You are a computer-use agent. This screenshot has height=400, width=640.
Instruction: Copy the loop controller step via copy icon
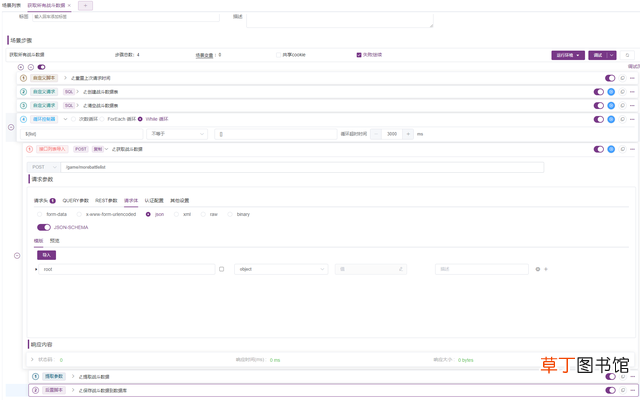622,120
